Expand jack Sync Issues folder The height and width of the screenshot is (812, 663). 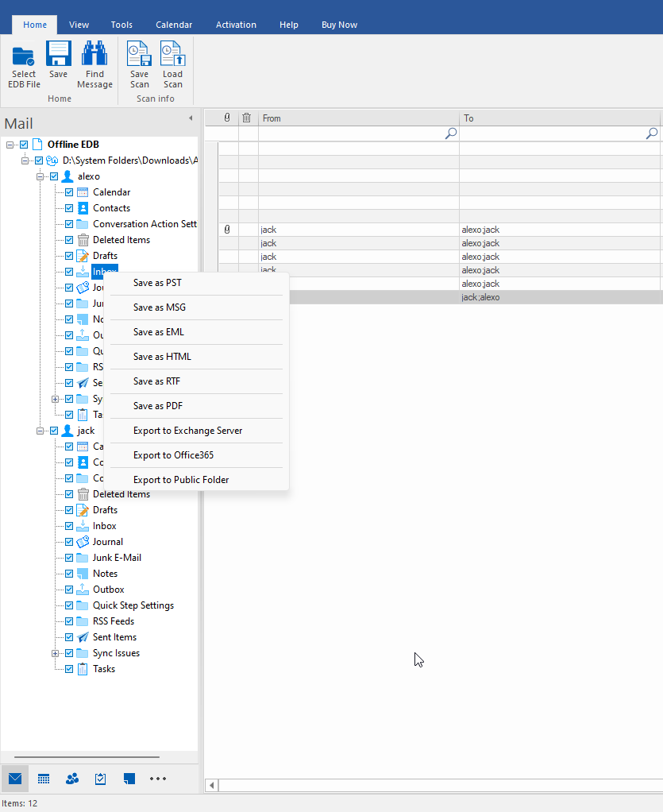(55, 654)
